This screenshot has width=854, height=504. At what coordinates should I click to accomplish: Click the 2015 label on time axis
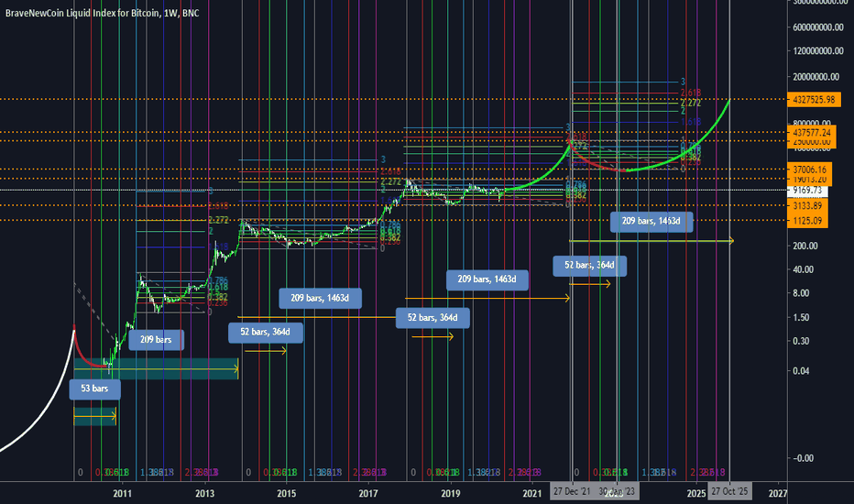[x=287, y=494]
